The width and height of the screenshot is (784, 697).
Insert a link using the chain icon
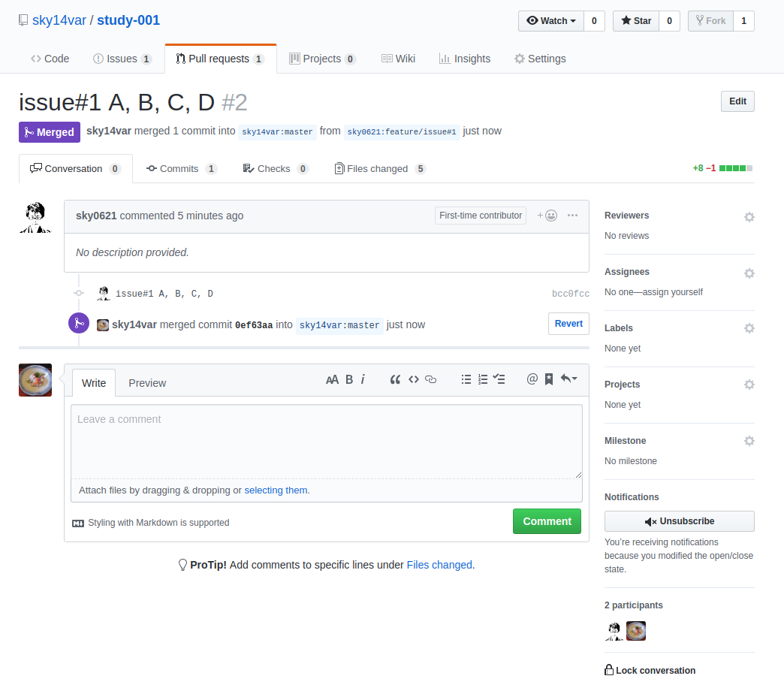(x=430, y=379)
